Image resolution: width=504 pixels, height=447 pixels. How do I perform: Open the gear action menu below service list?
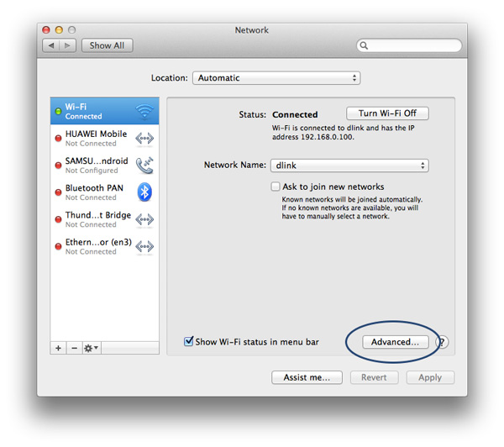point(92,348)
